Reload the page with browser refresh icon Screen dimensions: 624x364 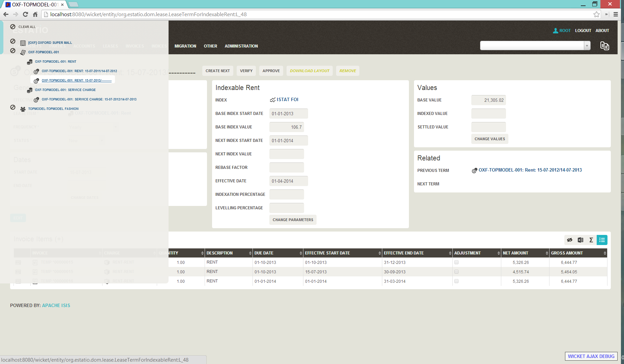point(25,14)
